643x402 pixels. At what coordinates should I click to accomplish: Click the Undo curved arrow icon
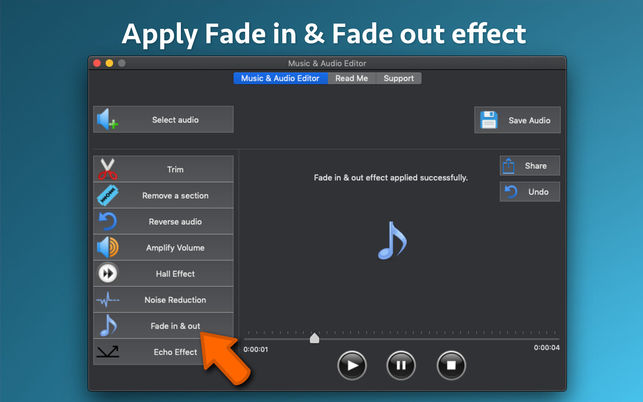pos(511,192)
